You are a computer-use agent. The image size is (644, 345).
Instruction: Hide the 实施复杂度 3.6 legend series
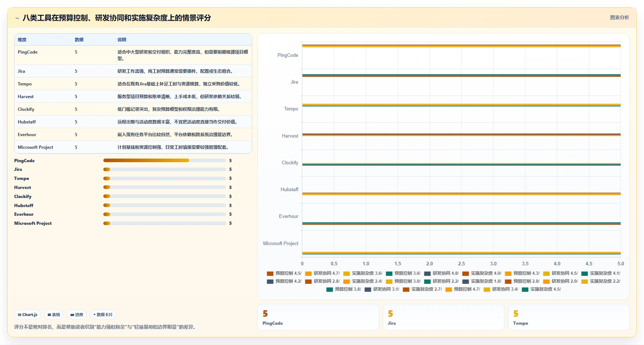point(363,273)
